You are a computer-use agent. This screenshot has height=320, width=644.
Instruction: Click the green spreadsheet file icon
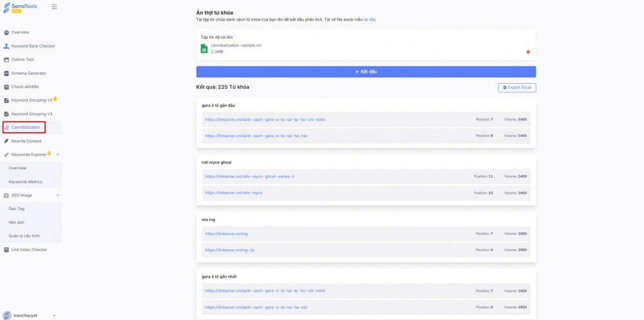tap(204, 48)
